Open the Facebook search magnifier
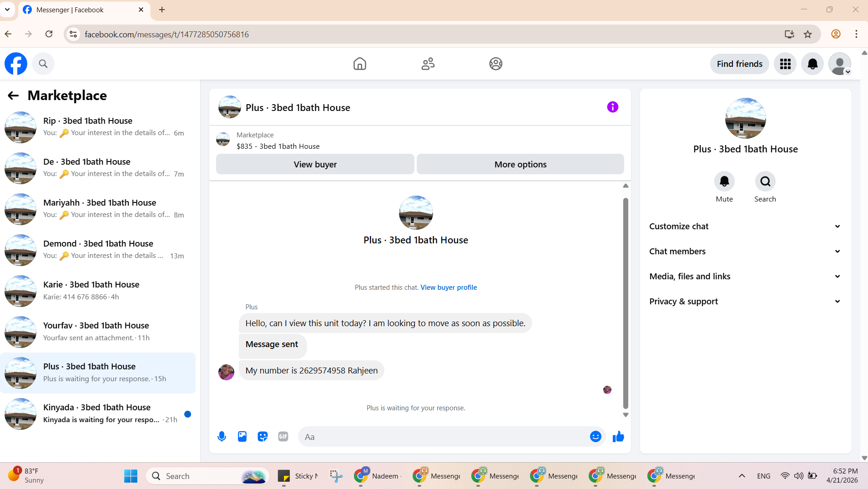Screen dimensions: 868x489 pyautogui.click(x=43, y=64)
